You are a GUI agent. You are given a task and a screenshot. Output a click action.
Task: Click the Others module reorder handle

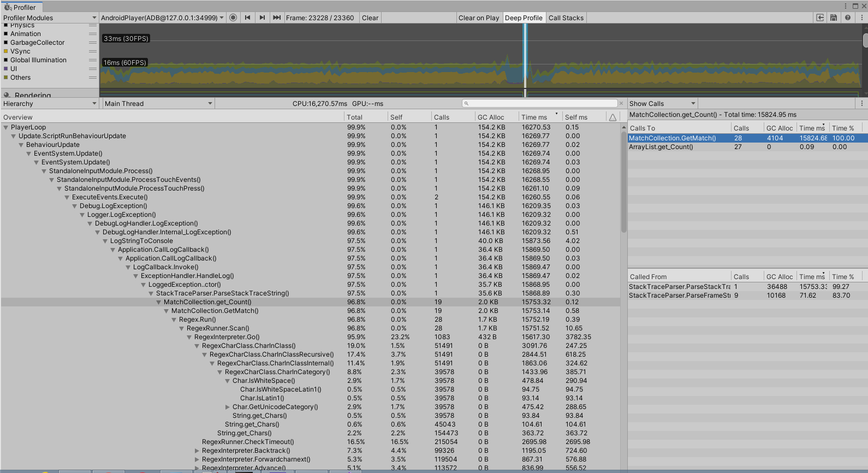[x=93, y=78]
